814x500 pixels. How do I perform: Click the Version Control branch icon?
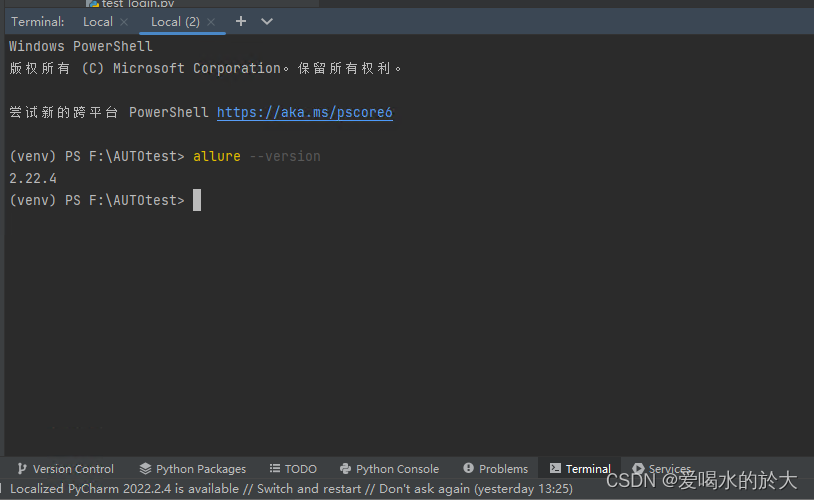tap(22, 469)
